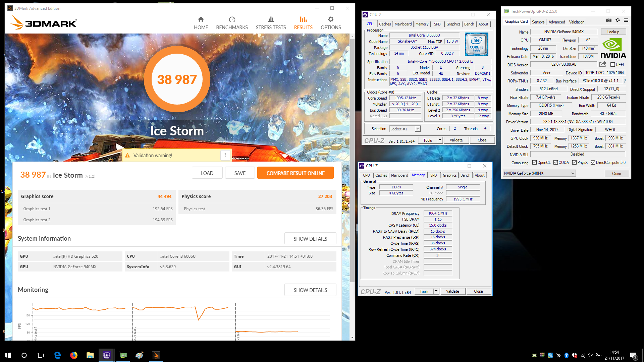Click Validate in upper CPU-Z window
The image size is (644, 362).
tap(456, 140)
